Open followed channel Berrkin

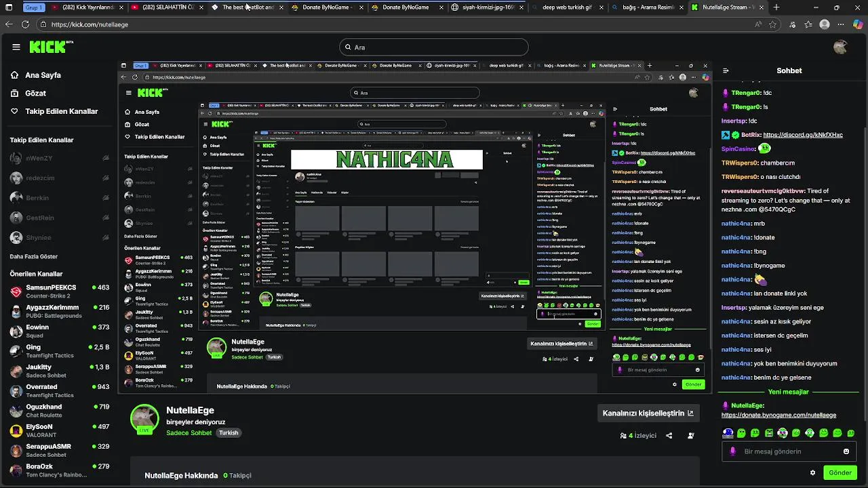click(59, 198)
